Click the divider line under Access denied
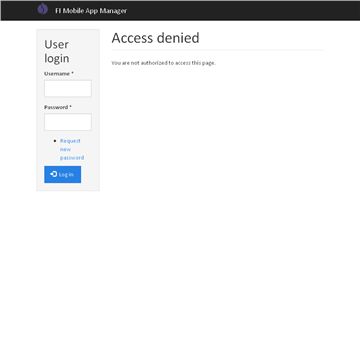The height and width of the screenshot is (360, 360). [218, 50]
